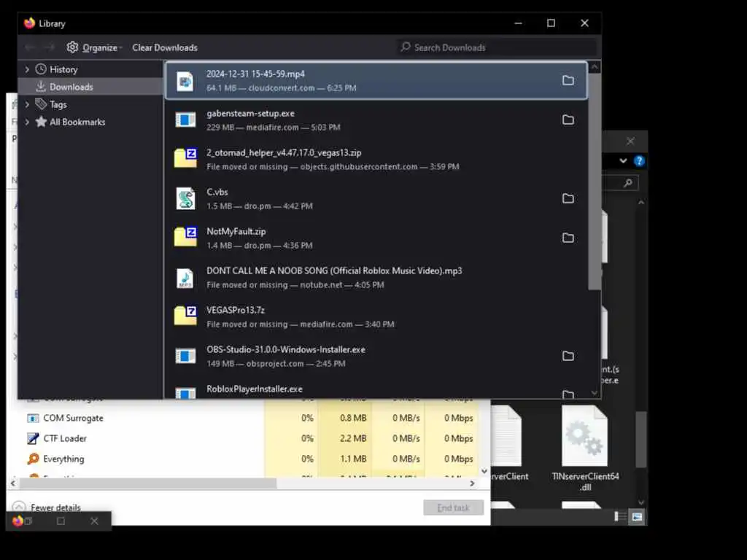Open folder for OBS-Studio installer download
747x560 pixels.
[568, 356]
